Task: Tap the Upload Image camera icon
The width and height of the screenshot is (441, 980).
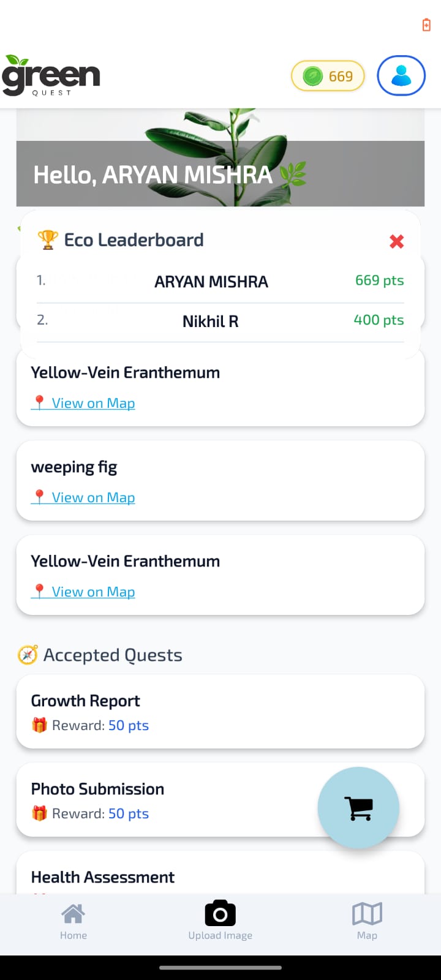Action: [x=220, y=914]
